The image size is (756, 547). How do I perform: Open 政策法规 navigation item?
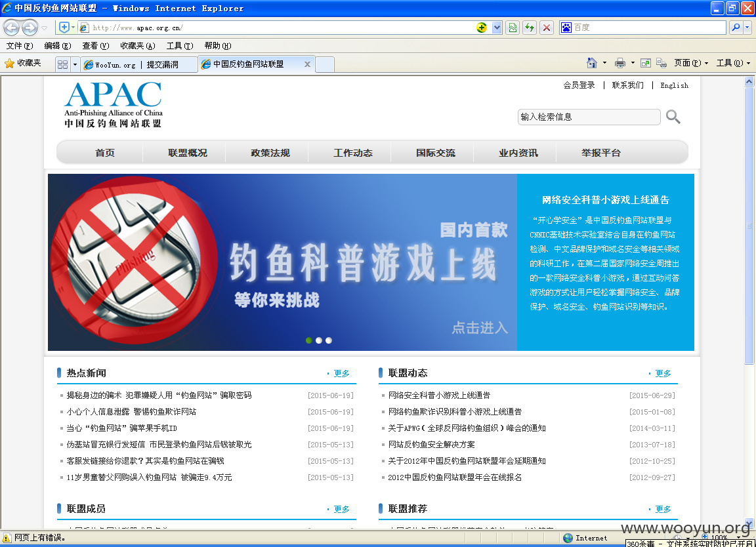(x=270, y=153)
